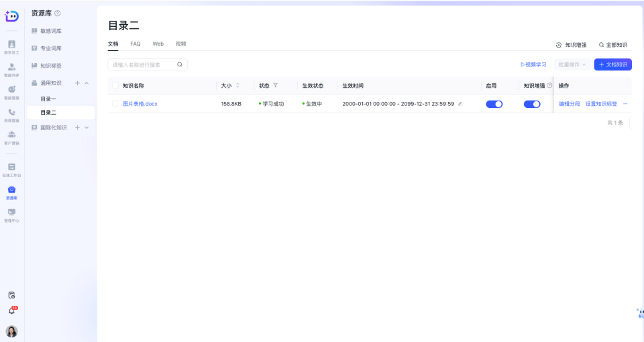This screenshot has width=644, height=342.
Task: Open 数字员工 in the left sidebar
Action: [x=11, y=46]
